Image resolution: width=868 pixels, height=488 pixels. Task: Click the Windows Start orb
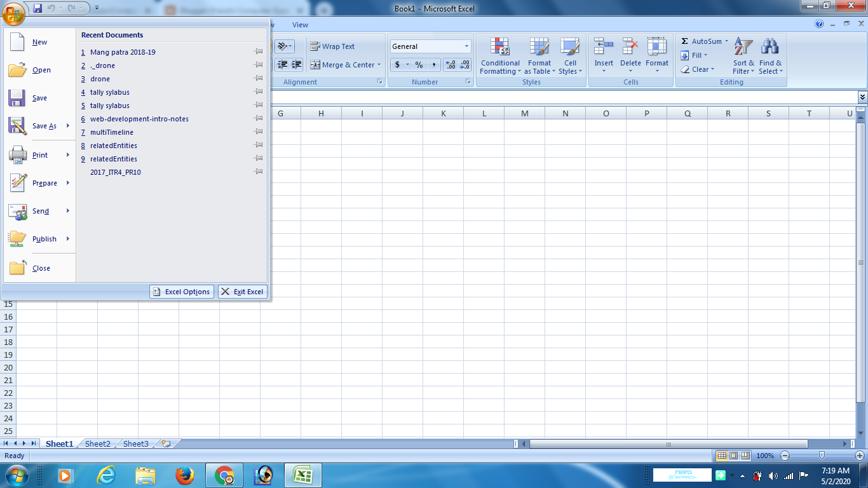point(16,475)
